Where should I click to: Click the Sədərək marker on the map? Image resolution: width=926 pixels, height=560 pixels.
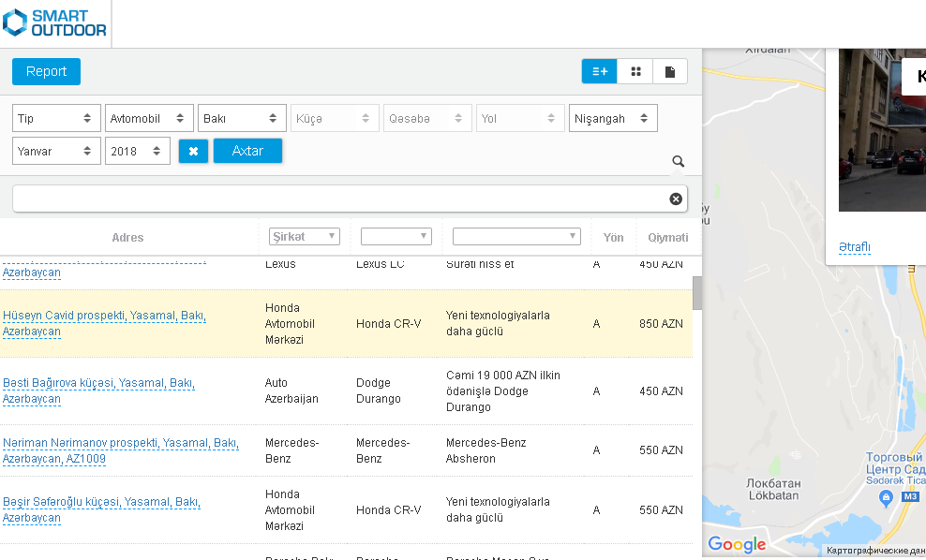click(886, 498)
